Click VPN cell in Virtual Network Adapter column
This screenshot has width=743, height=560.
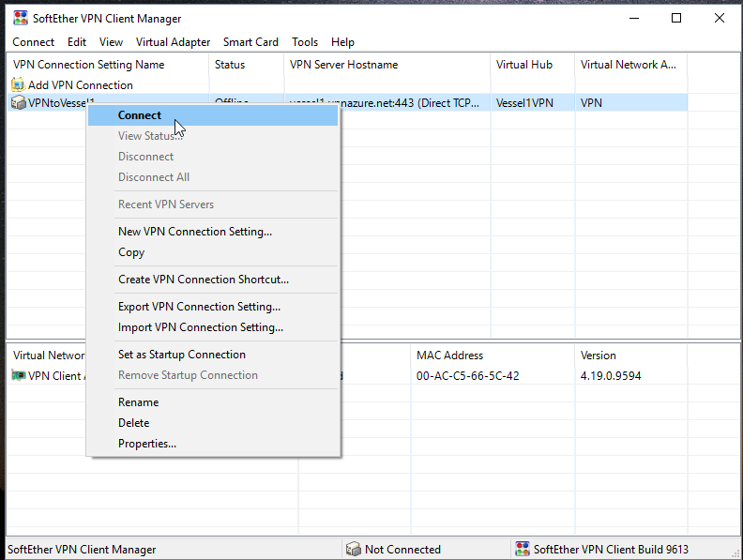coord(591,103)
